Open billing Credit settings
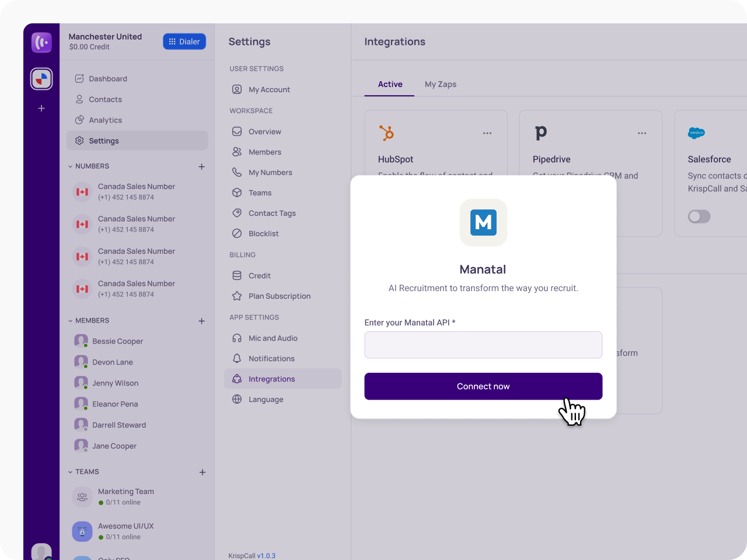Image resolution: width=747 pixels, height=560 pixels. click(283, 276)
